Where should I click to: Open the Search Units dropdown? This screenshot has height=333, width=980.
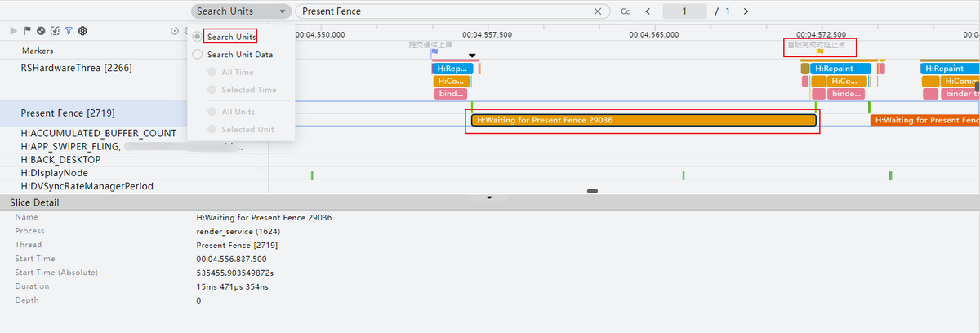(x=241, y=11)
